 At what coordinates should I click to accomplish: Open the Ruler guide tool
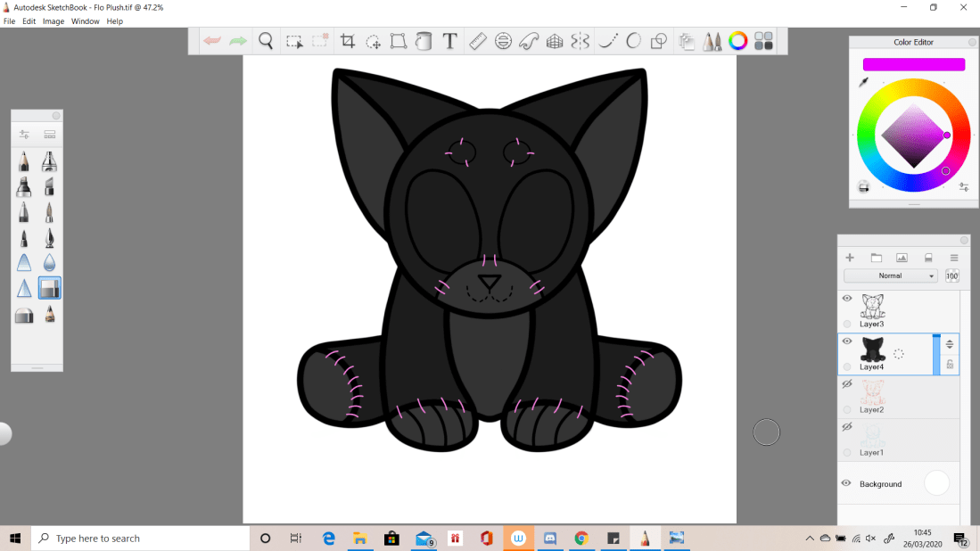tap(477, 41)
